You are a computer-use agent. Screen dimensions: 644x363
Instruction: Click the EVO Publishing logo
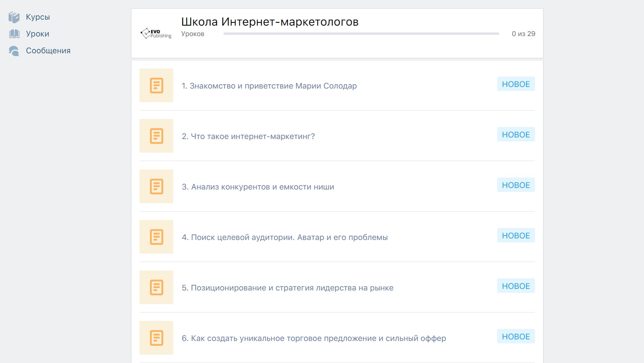tap(156, 34)
